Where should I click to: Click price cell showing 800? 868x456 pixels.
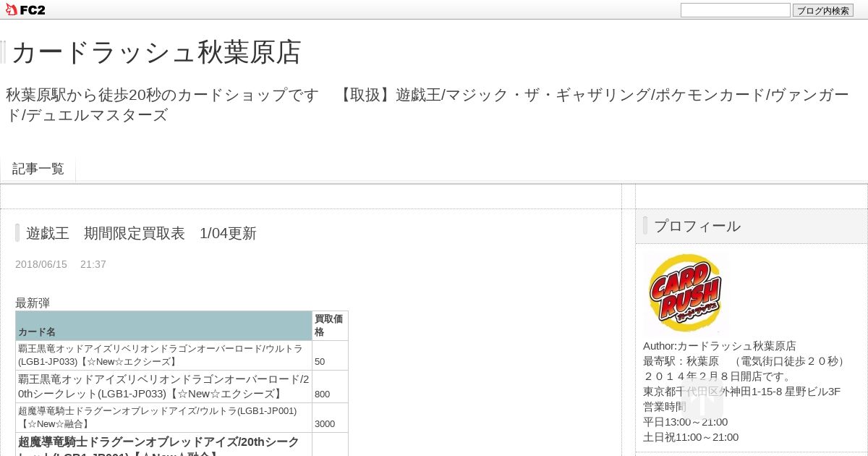point(330,387)
